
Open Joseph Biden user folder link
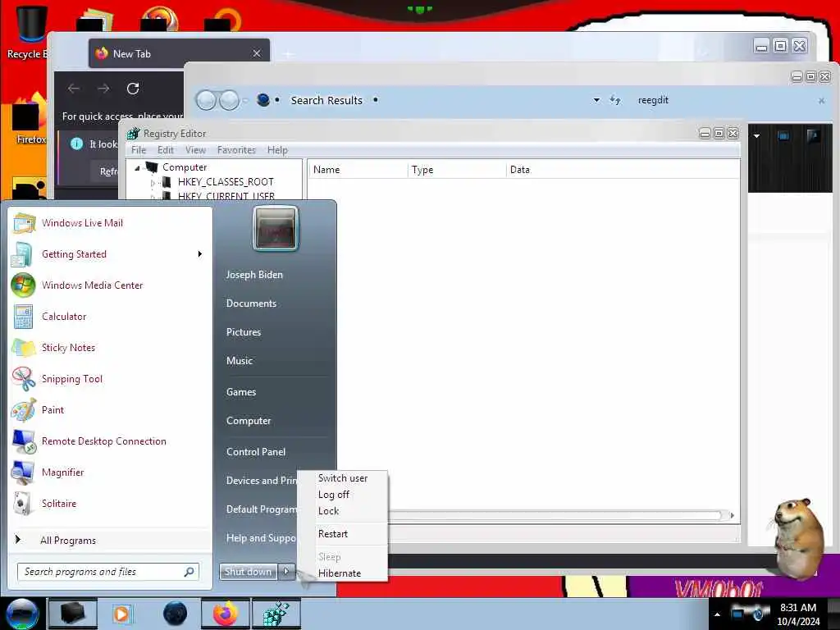tap(254, 274)
